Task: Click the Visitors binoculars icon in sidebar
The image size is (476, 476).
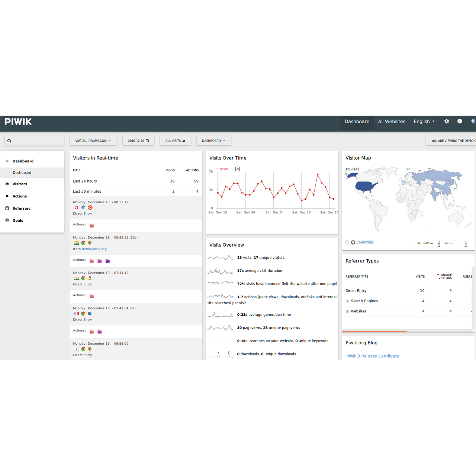Action: pos(7,184)
